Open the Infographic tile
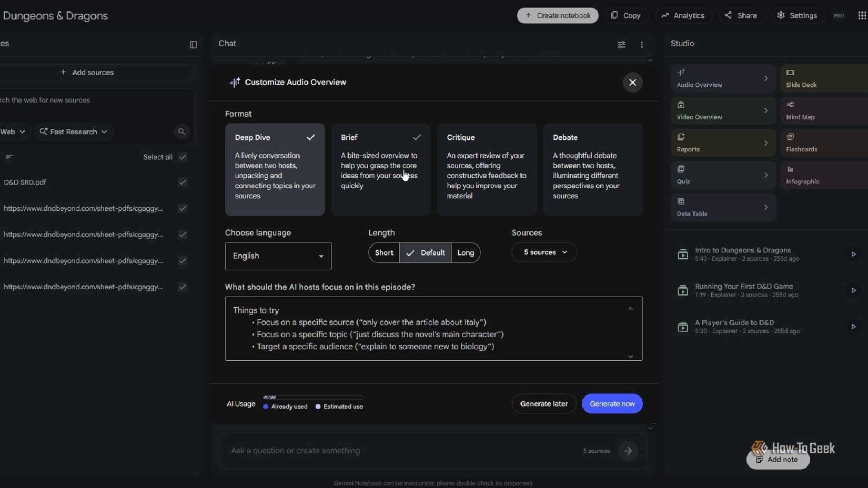This screenshot has height=488, width=868. click(x=824, y=175)
